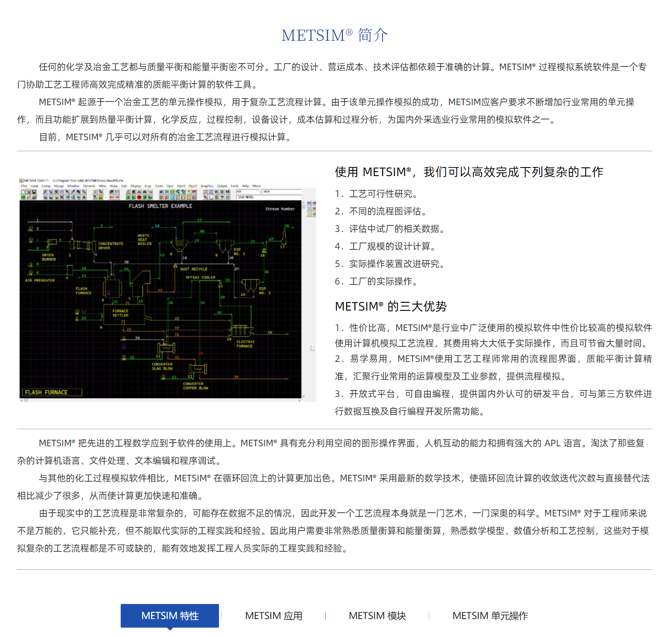Click the red left arrow icon in METSIM toolbar
This screenshot has height=637, width=672.
point(111,197)
